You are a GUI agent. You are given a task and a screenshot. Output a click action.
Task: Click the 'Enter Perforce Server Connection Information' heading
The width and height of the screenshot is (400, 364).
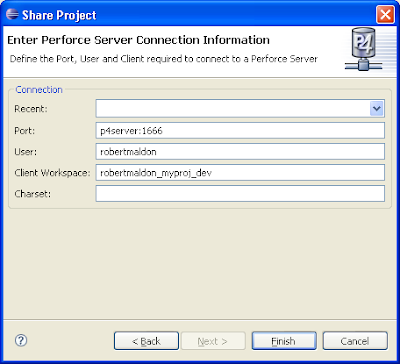click(138, 40)
